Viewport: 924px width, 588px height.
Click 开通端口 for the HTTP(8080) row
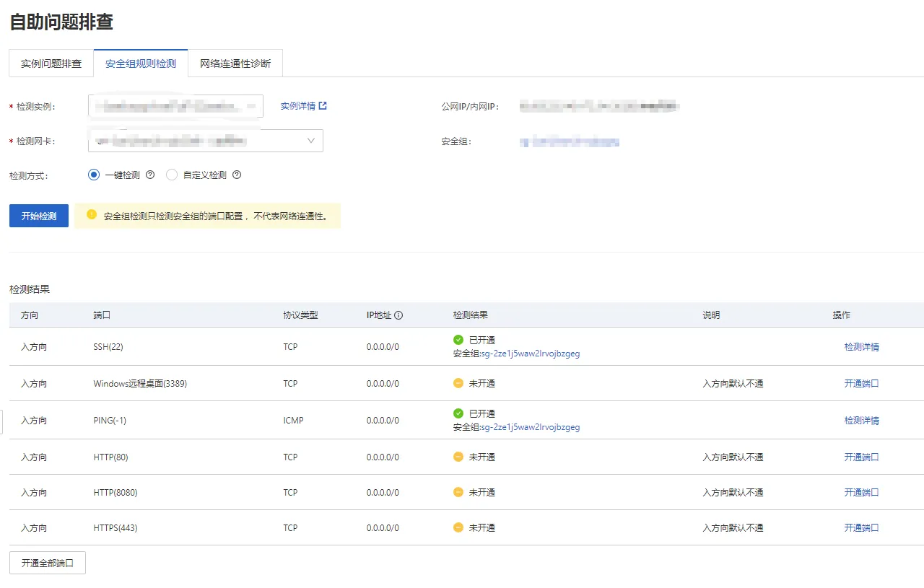click(x=861, y=493)
